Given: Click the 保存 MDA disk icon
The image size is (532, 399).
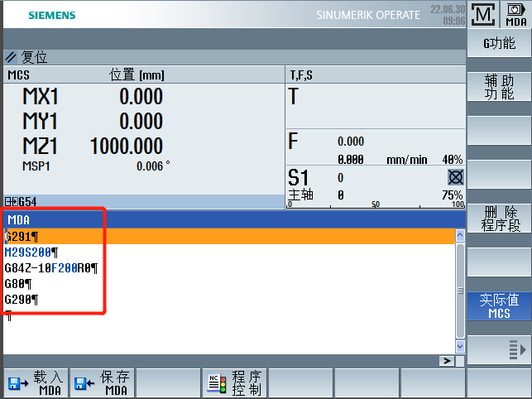Looking at the screenshot, I should click(x=81, y=383).
